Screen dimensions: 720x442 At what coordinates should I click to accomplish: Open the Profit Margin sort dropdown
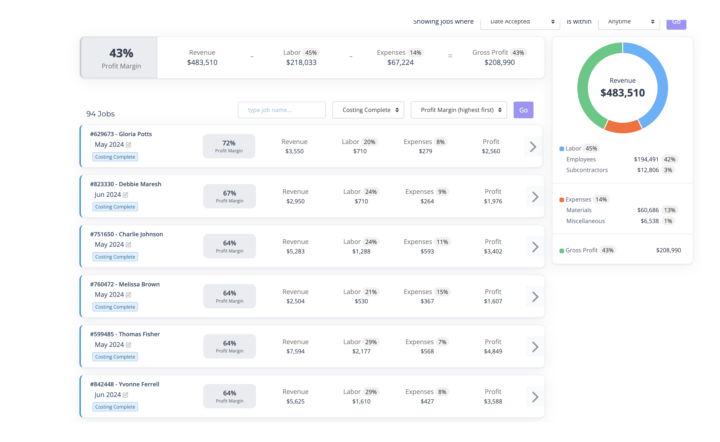click(459, 110)
